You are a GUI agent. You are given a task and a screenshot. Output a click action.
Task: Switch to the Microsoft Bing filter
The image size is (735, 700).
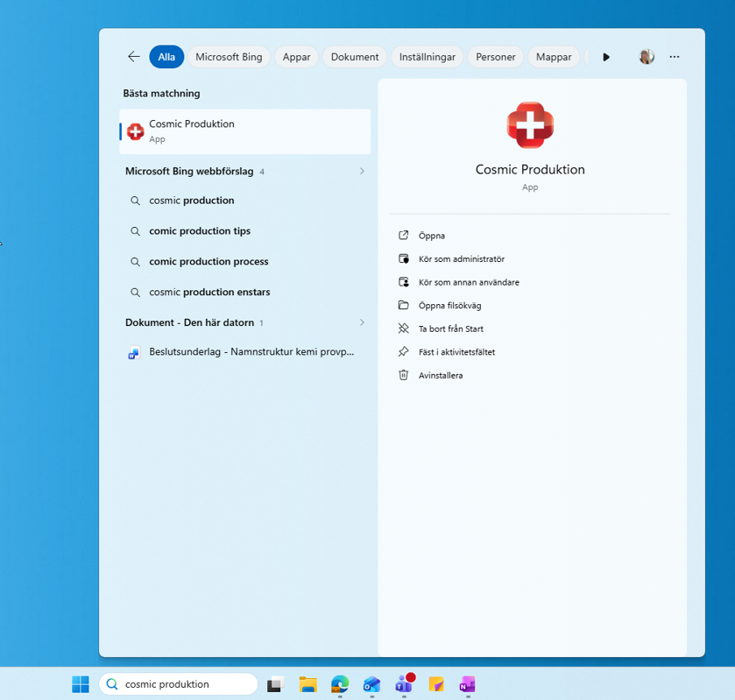[229, 57]
